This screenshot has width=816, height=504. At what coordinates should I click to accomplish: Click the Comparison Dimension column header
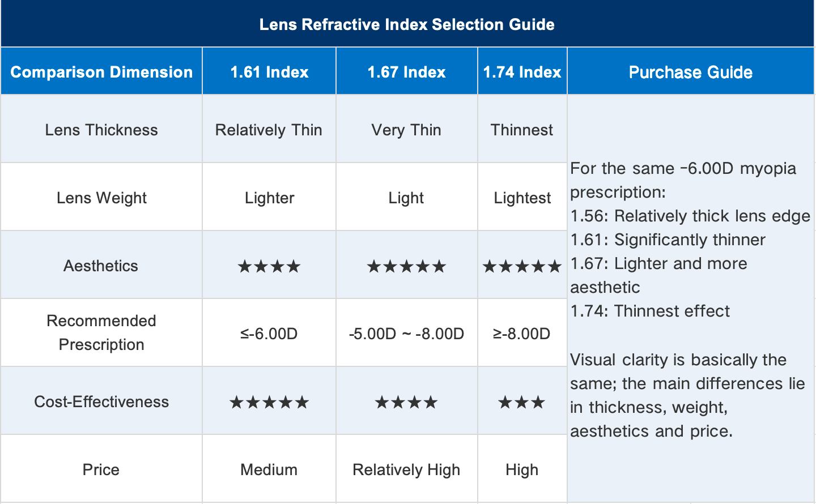click(101, 72)
